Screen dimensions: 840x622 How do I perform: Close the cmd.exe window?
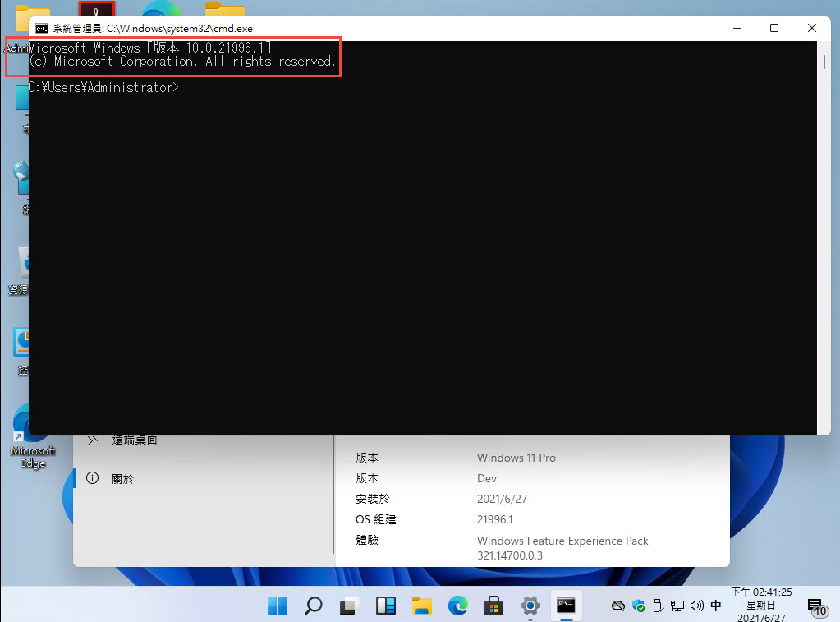pos(811,28)
